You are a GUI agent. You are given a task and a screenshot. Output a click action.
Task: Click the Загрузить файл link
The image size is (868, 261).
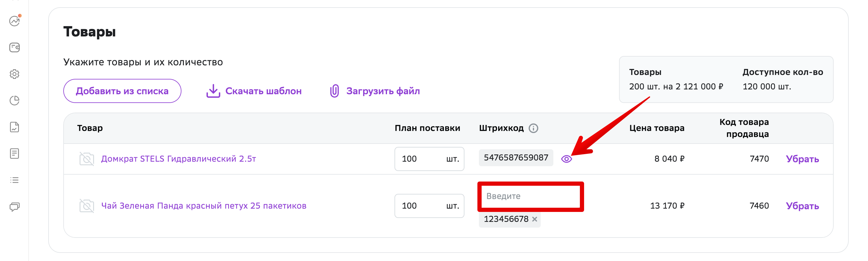383,91
